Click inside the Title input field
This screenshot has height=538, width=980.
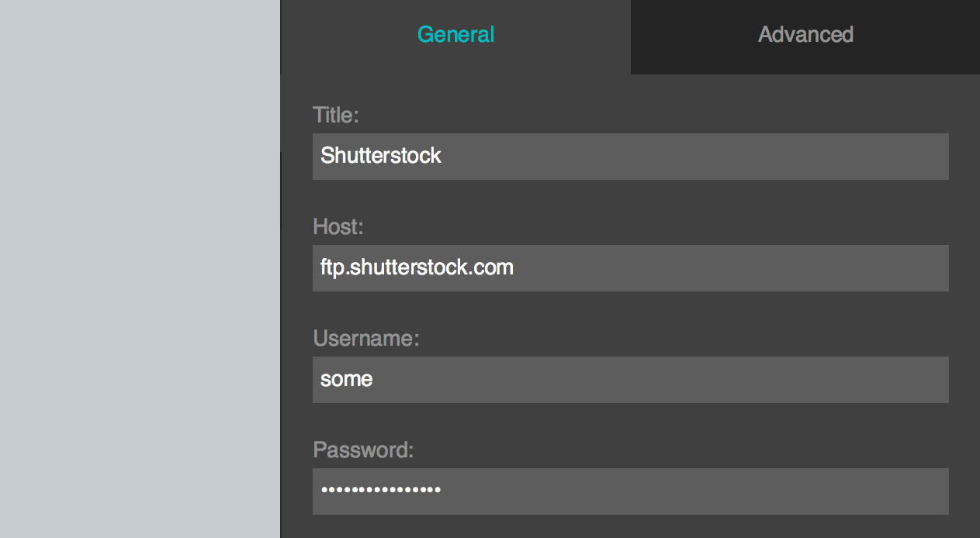pos(630,156)
